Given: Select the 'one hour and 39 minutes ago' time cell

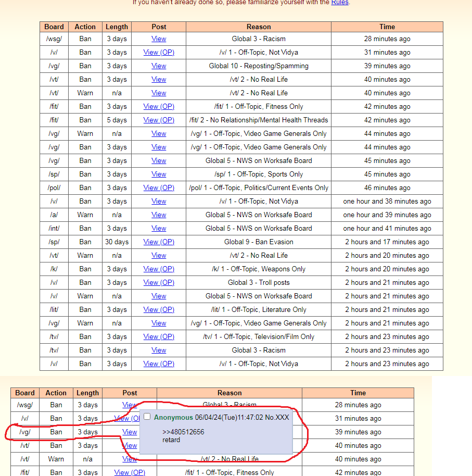Looking at the screenshot, I should [x=387, y=215].
